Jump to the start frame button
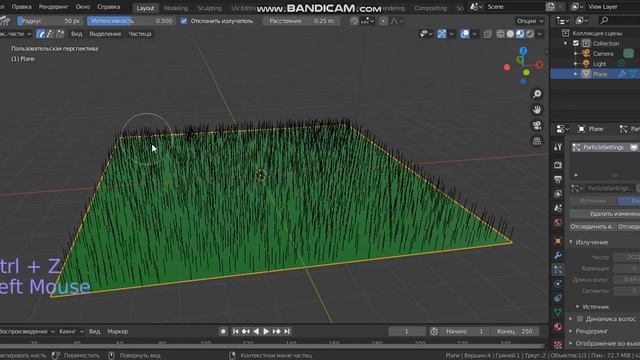The height and width of the screenshot is (360, 640). pyautogui.click(x=236, y=331)
